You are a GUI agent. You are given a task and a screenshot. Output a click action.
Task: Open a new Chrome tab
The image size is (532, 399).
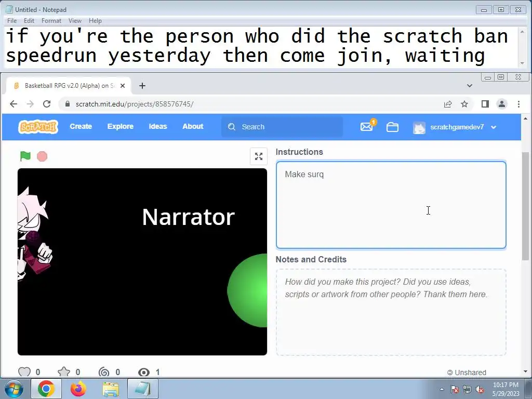[x=142, y=86]
